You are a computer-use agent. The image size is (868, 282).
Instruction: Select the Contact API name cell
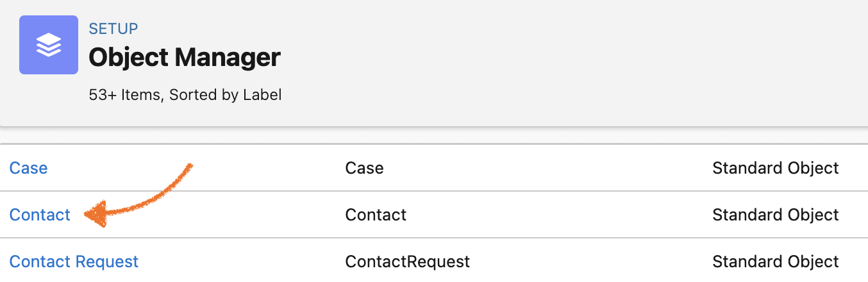(376, 215)
